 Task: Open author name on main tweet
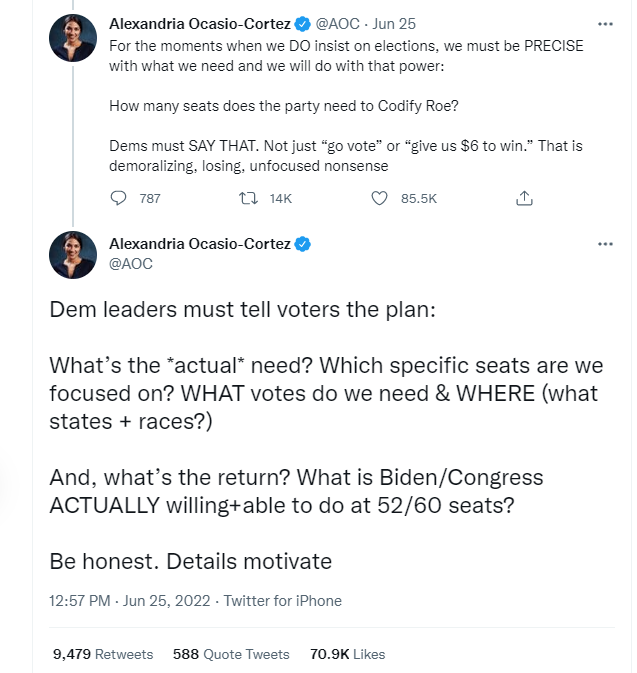198,245
